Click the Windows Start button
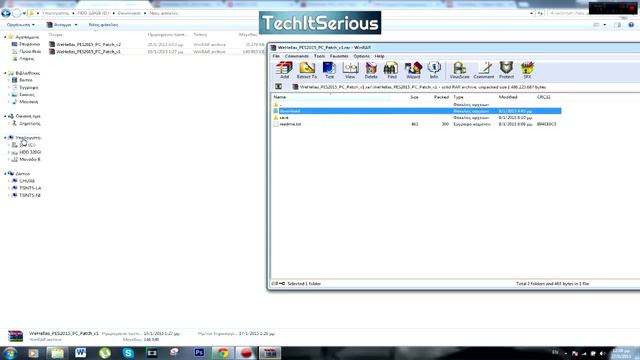Image resolution: width=640 pixels, height=360 pixels. tap(10, 353)
